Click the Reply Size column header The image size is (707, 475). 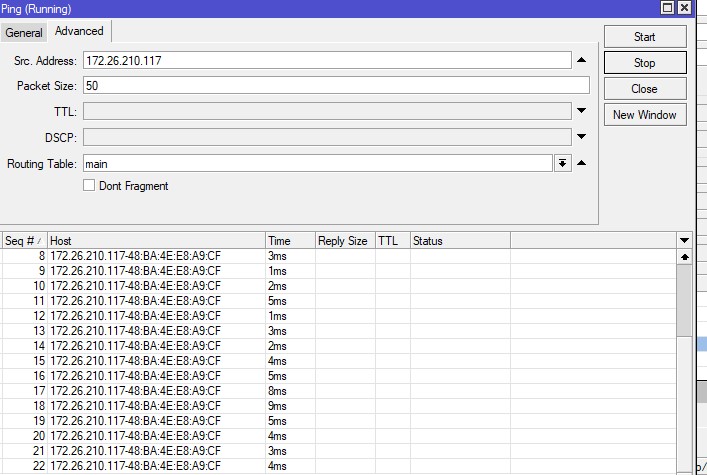[345, 241]
